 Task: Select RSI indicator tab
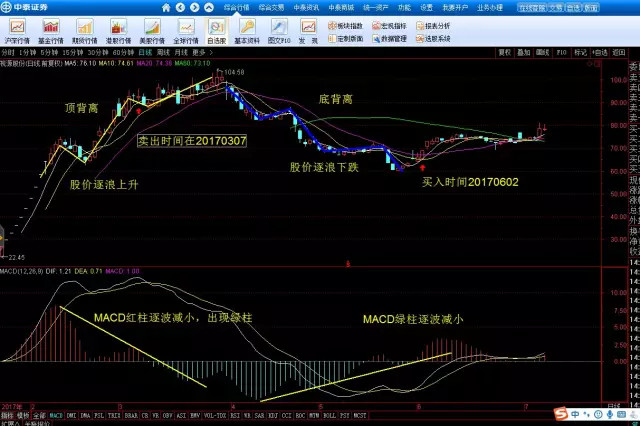[x=235, y=415]
